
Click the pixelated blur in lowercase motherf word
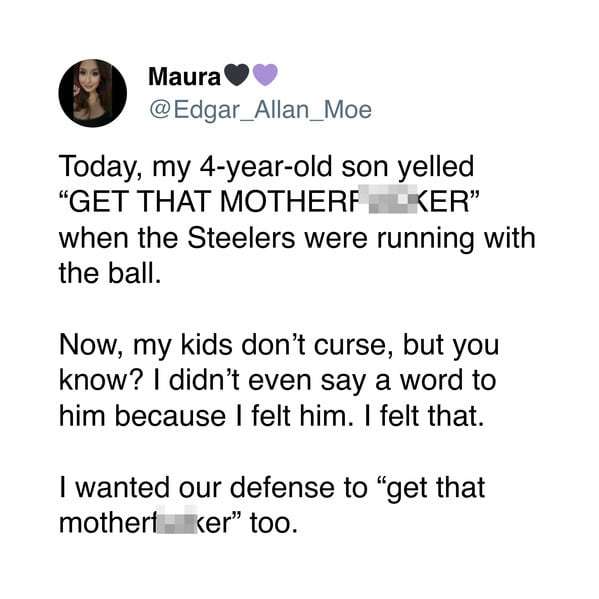178,520
